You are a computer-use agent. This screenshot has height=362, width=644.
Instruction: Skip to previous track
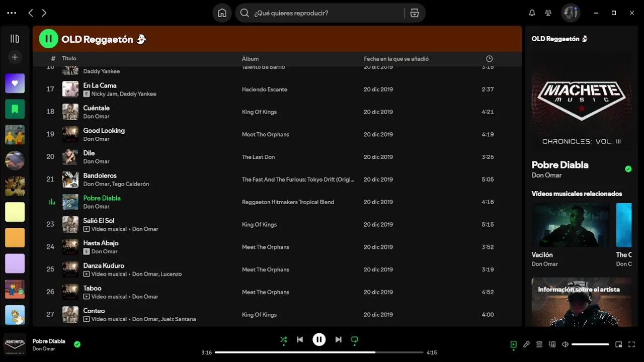pyautogui.click(x=300, y=340)
